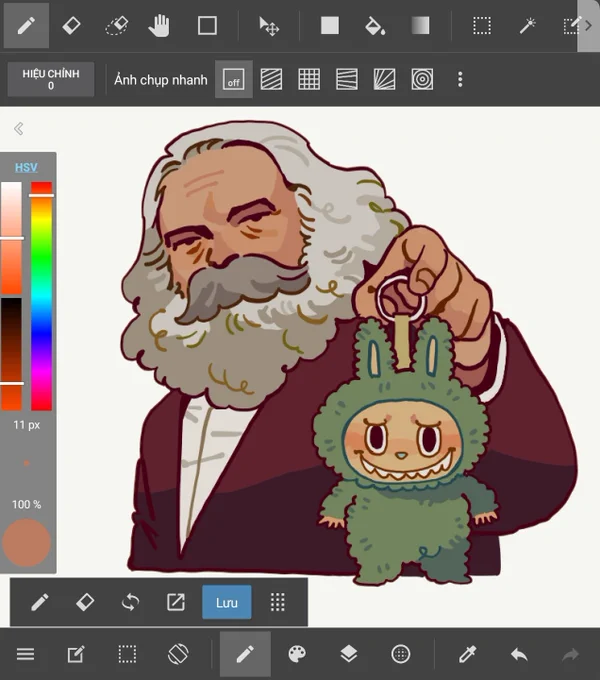
Task: Save the artwork with Lưu button
Action: pyautogui.click(x=227, y=602)
